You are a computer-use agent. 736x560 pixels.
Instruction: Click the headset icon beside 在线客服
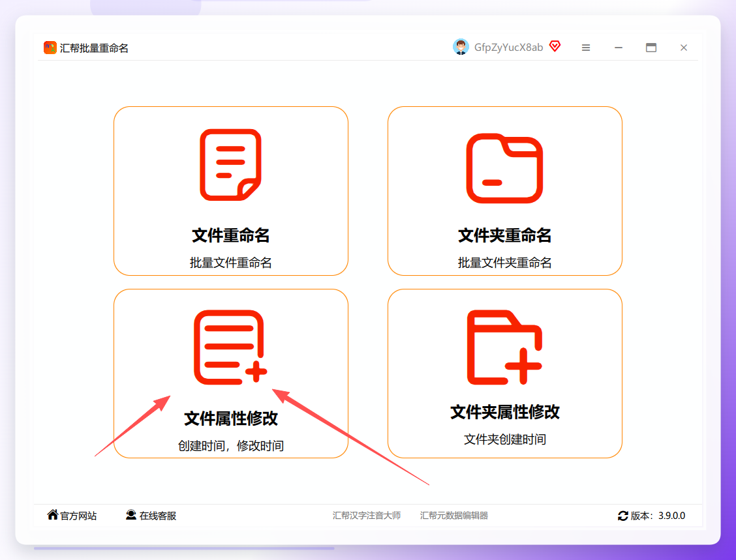[131, 515]
